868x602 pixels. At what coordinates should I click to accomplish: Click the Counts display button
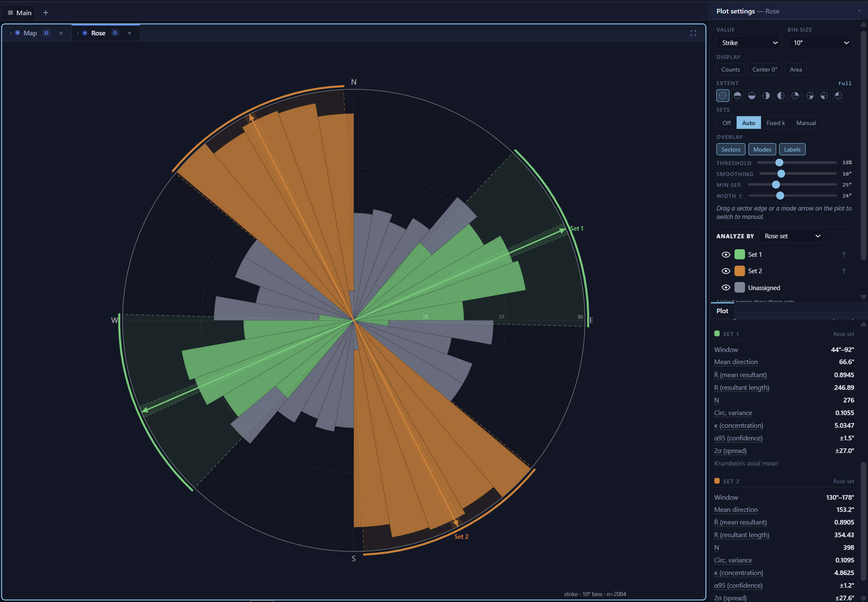(730, 69)
